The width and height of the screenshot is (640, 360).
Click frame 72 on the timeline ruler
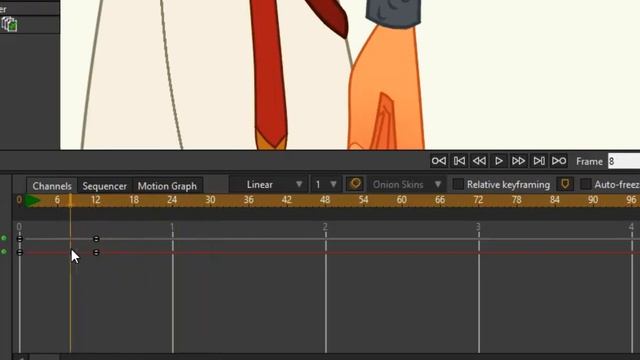pos(478,200)
